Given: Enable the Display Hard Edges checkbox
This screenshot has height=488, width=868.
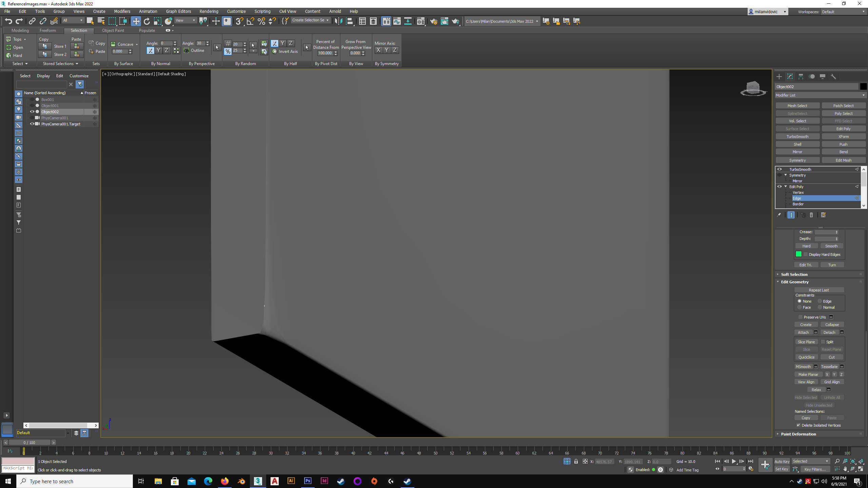Looking at the screenshot, I should point(806,254).
